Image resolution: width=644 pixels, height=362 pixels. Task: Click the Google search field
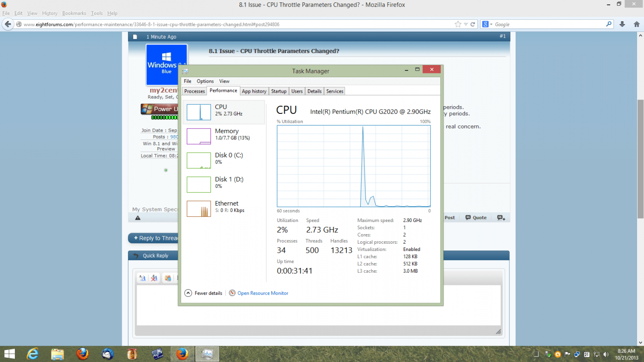(x=549, y=24)
